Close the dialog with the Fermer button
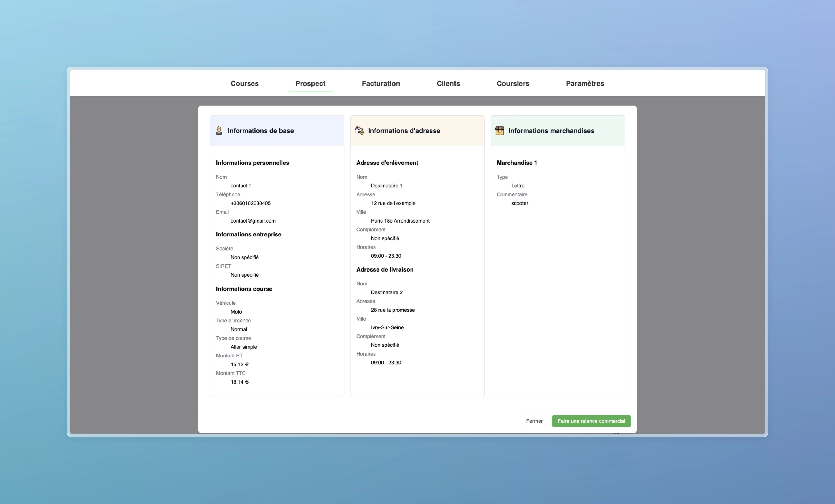 point(534,421)
